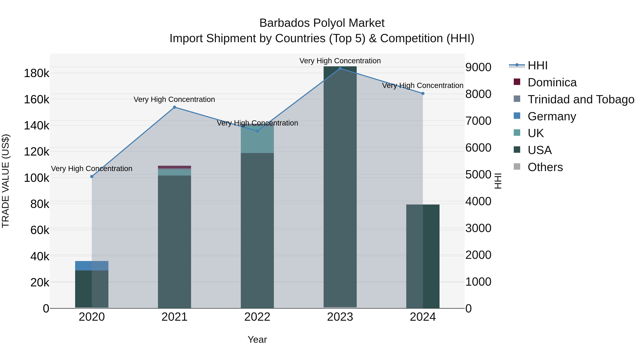Toggle the Dominica legend entry
This screenshot has height=362, width=644.
click(545, 82)
